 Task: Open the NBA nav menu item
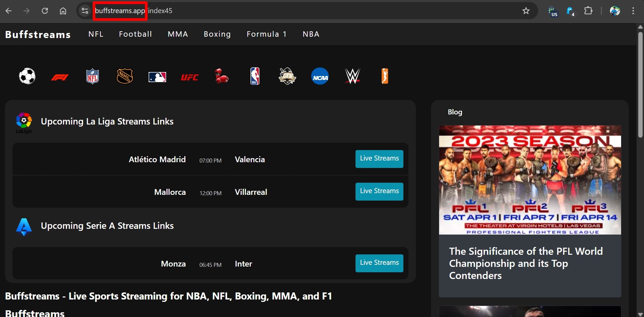311,34
